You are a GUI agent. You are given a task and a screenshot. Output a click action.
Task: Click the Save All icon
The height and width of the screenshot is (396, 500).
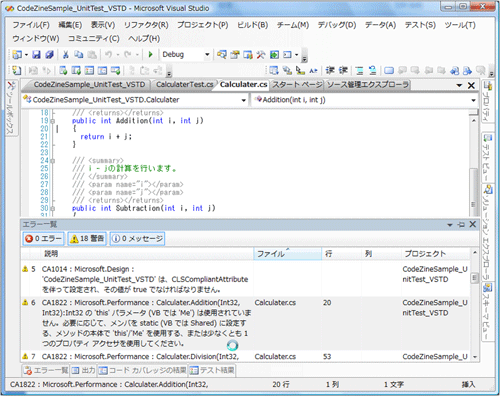(50, 54)
